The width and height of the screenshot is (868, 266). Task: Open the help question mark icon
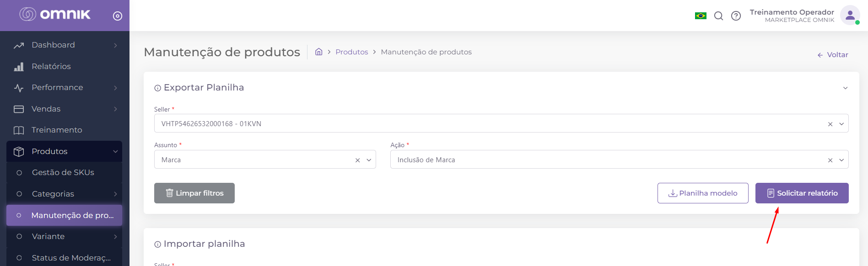point(736,16)
